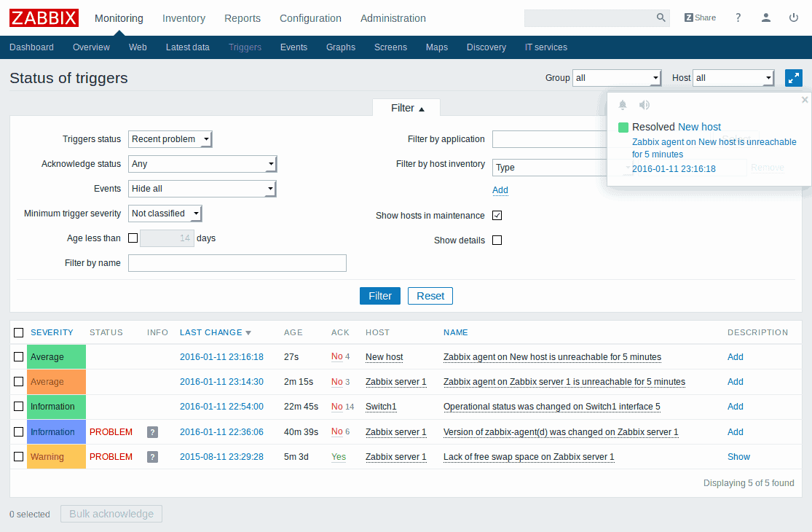Expand the Minimum trigger severity dropdown
Screen dimensions: 812x532
(165, 214)
